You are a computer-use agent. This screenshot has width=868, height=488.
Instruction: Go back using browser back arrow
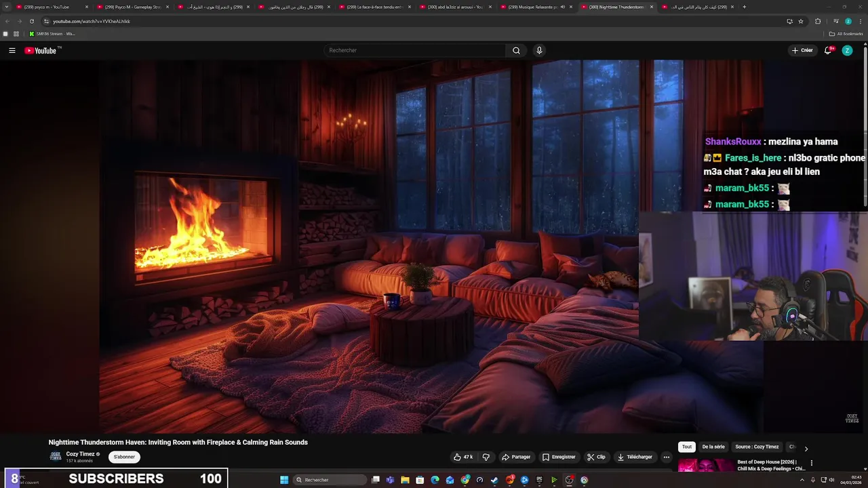pyautogui.click(x=7, y=21)
